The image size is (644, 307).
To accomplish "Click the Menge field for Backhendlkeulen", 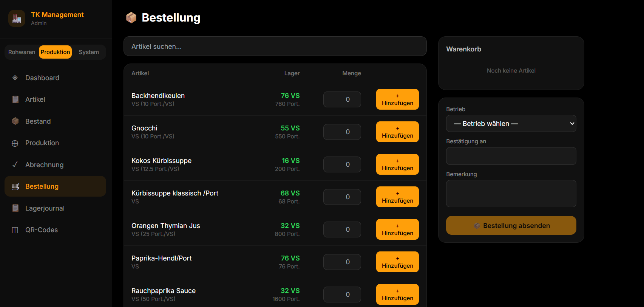I will 342,99.
